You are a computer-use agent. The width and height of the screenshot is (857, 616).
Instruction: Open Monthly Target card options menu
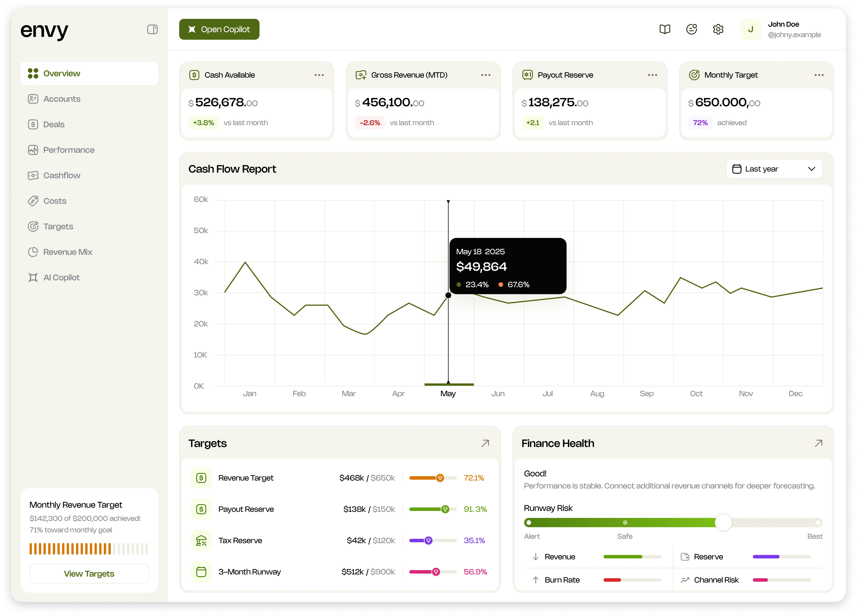(819, 75)
